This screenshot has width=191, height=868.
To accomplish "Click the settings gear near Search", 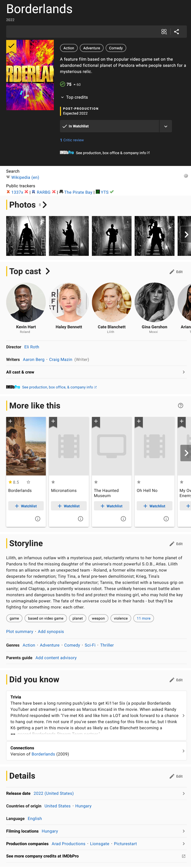I will (x=186, y=176).
